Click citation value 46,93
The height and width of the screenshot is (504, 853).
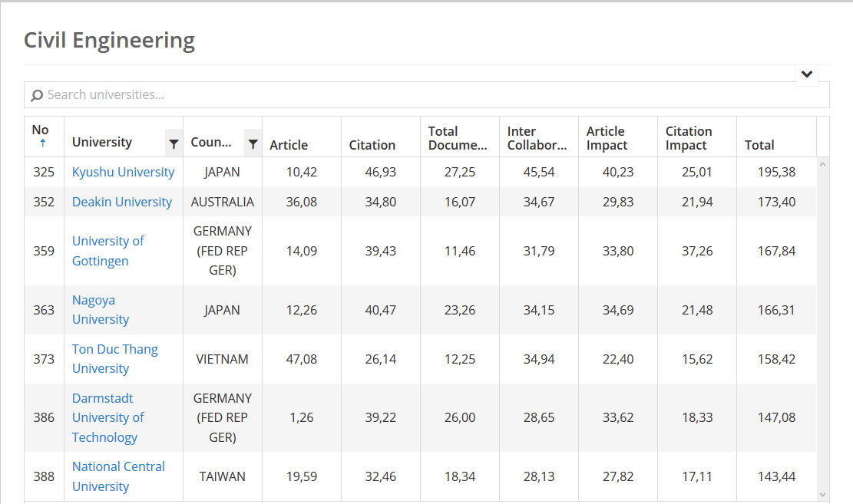coord(380,172)
